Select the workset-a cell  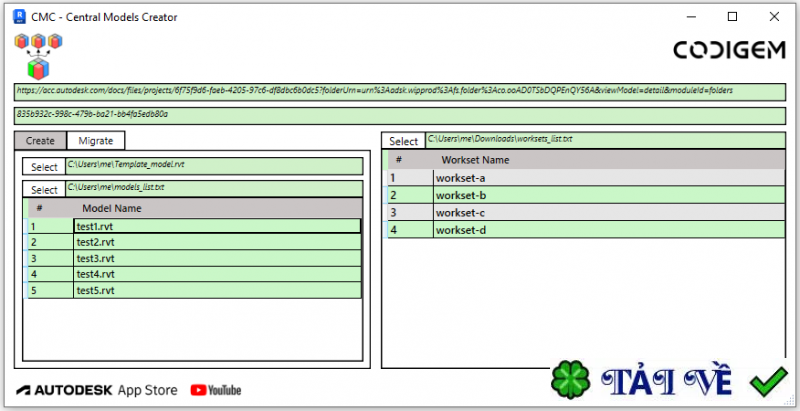coord(609,178)
